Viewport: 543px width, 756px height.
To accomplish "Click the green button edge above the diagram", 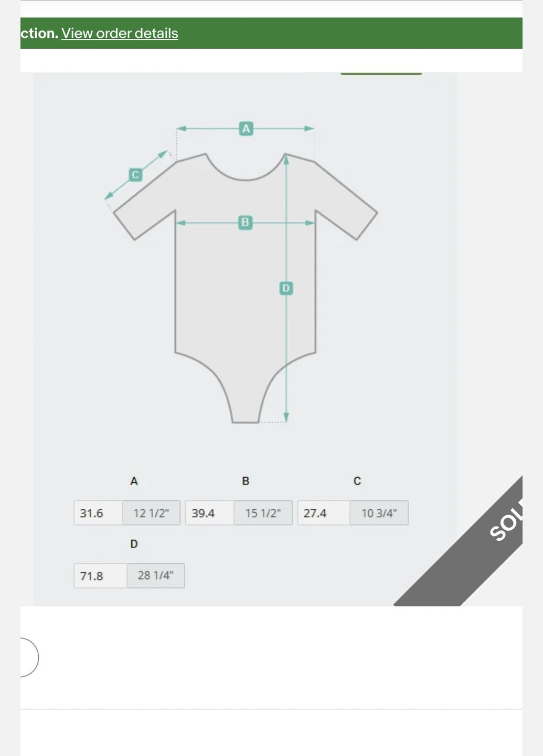I will pos(381,73).
